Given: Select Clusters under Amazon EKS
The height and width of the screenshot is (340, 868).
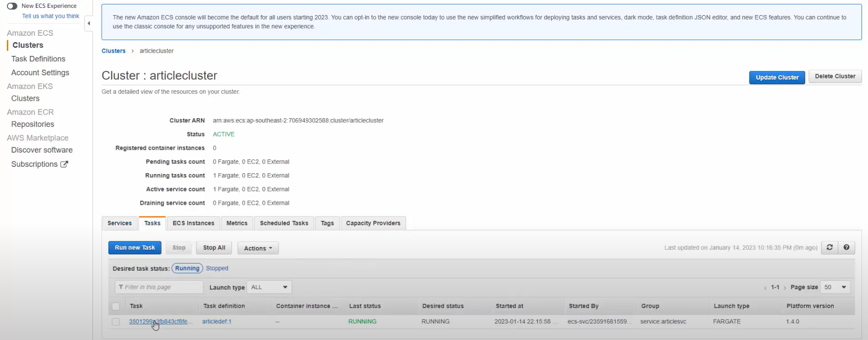Looking at the screenshot, I should 25,99.
